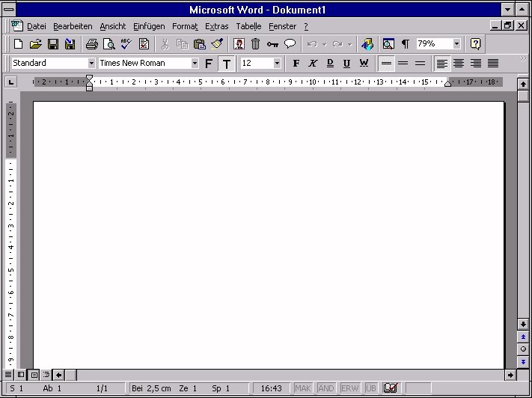The width and height of the screenshot is (532, 398).
Task: Open the Times New Roman font dropdown
Action: pyautogui.click(x=195, y=64)
